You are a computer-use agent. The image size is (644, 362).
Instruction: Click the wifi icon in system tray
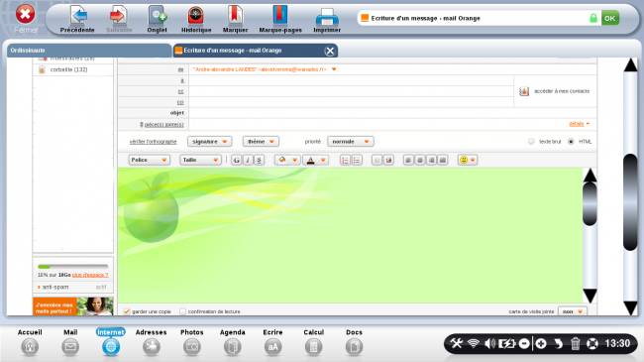[474, 343]
